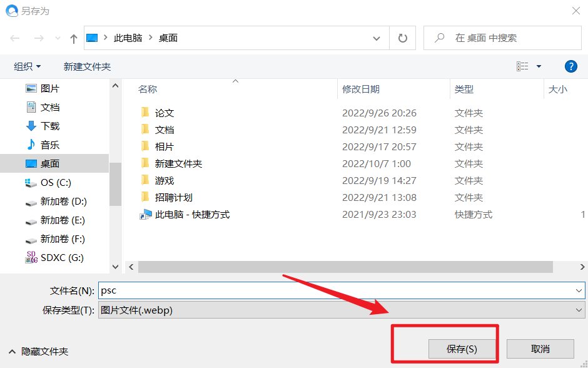Click the back navigation arrow
This screenshot has width=588, height=368.
[14, 38]
